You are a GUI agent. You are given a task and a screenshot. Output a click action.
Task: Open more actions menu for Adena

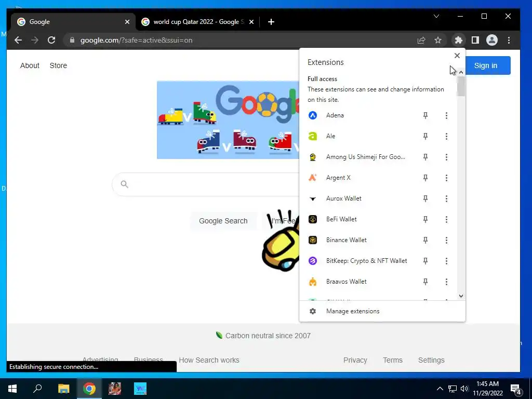(x=446, y=115)
